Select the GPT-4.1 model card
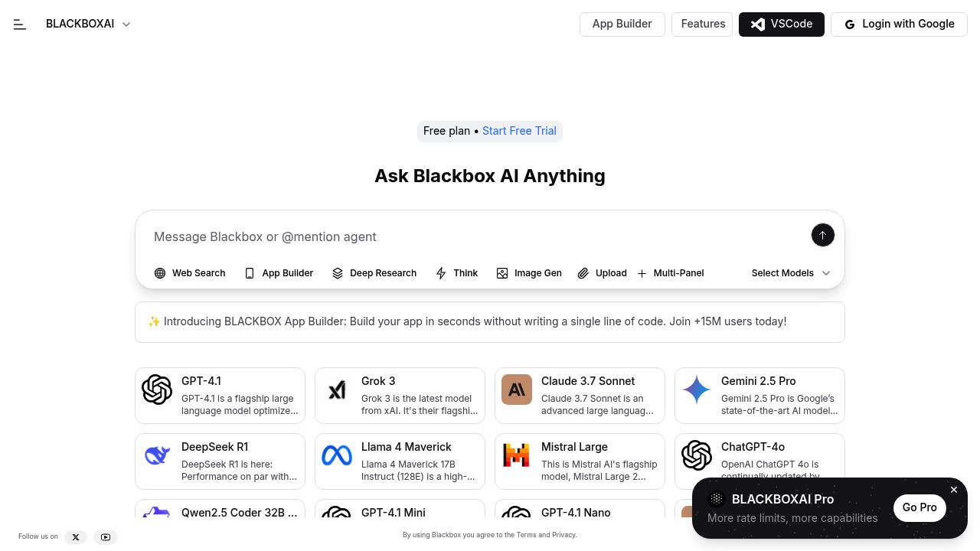 [x=220, y=396]
